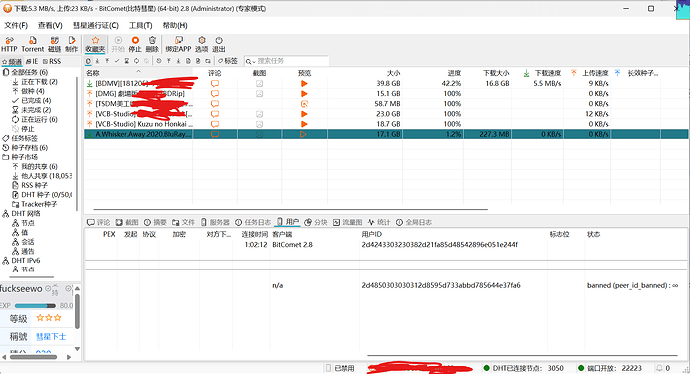Toggle the name column sort arrow

point(138,71)
